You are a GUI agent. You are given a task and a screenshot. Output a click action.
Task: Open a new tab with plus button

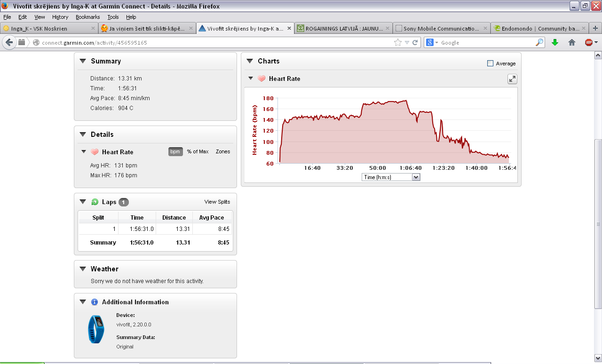(x=595, y=28)
